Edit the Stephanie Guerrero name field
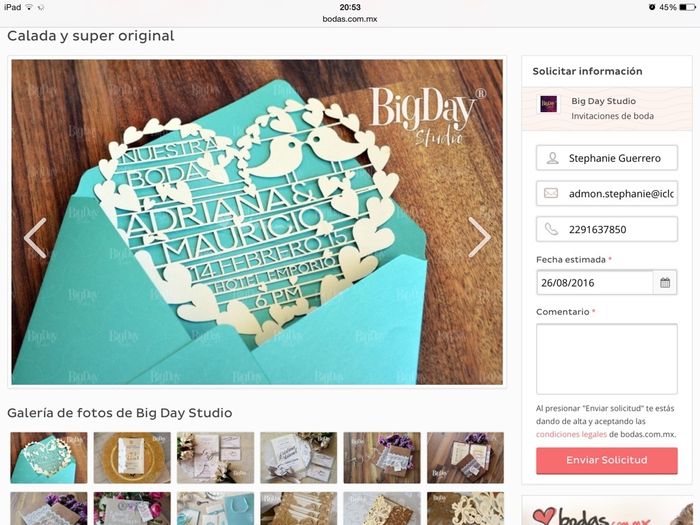Image resolution: width=700 pixels, height=525 pixels. (607, 158)
